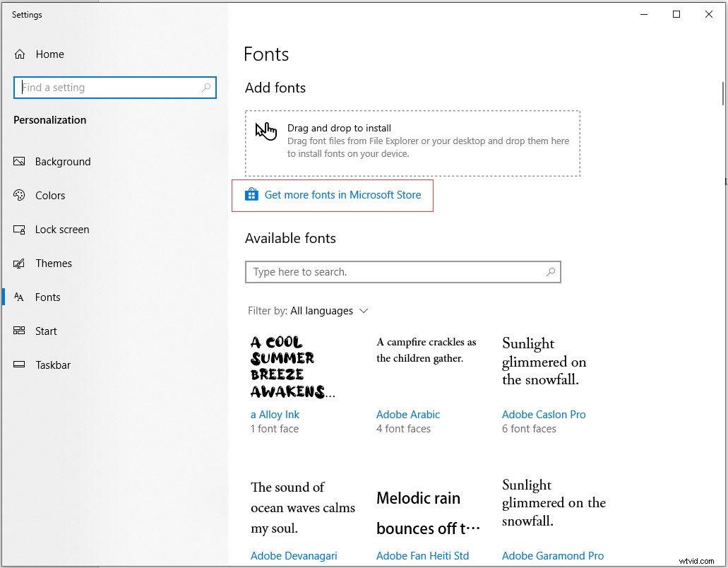Screen dimensions: 728x568
Task: Open Lock screen settings icon
Action: [19, 230]
